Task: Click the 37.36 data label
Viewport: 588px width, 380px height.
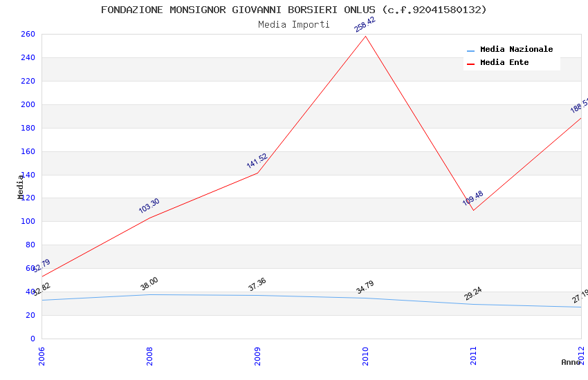Action: [x=257, y=284]
